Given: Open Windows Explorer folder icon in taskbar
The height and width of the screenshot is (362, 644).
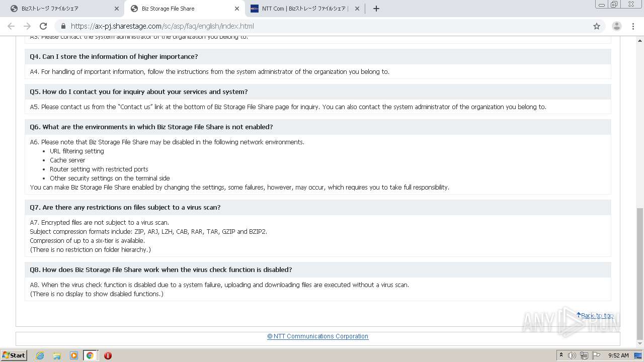Looking at the screenshot, I should pos(57,355).
